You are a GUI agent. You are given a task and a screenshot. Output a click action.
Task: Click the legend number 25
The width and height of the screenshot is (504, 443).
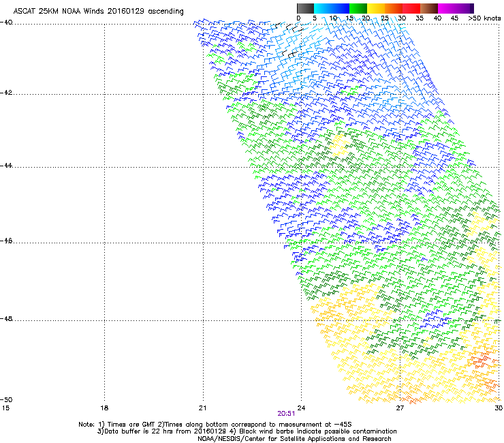point(385,18)
